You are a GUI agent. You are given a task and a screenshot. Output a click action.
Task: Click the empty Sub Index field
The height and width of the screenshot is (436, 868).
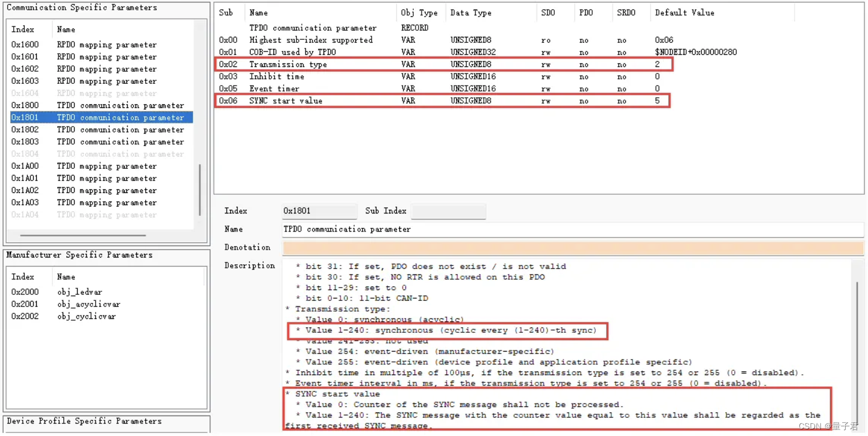pyautogui.click(x=449, y=211)
